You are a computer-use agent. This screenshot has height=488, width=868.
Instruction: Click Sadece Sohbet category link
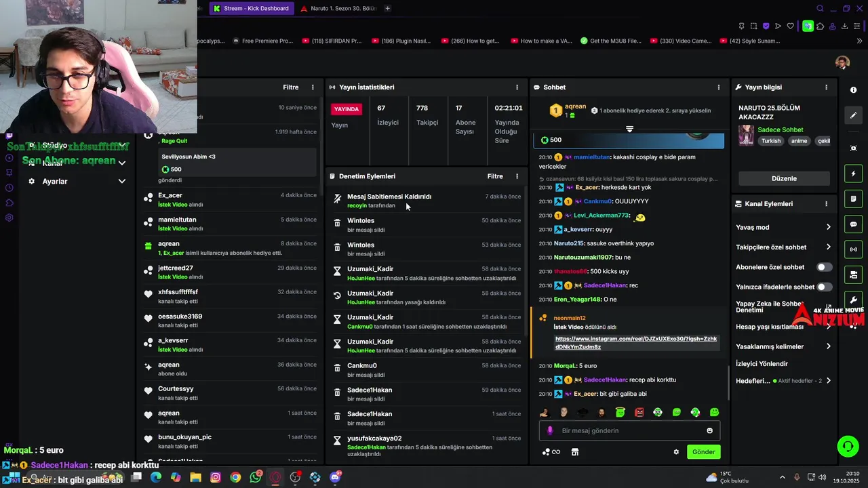pos(781,129)
